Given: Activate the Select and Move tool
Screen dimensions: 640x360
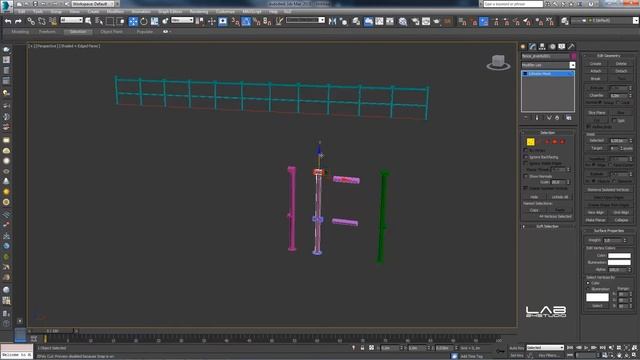Looking at the screenshot, I should 133,21.
